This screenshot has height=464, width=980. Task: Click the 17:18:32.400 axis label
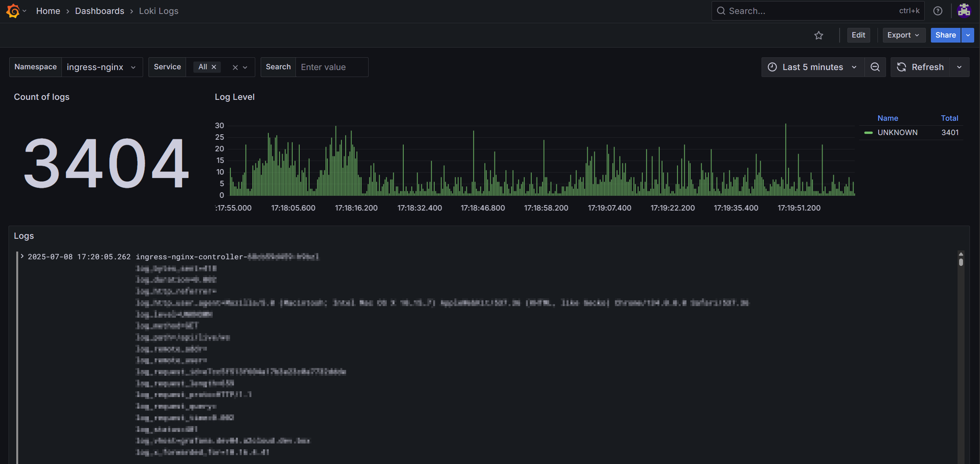[x=420, y=208]
